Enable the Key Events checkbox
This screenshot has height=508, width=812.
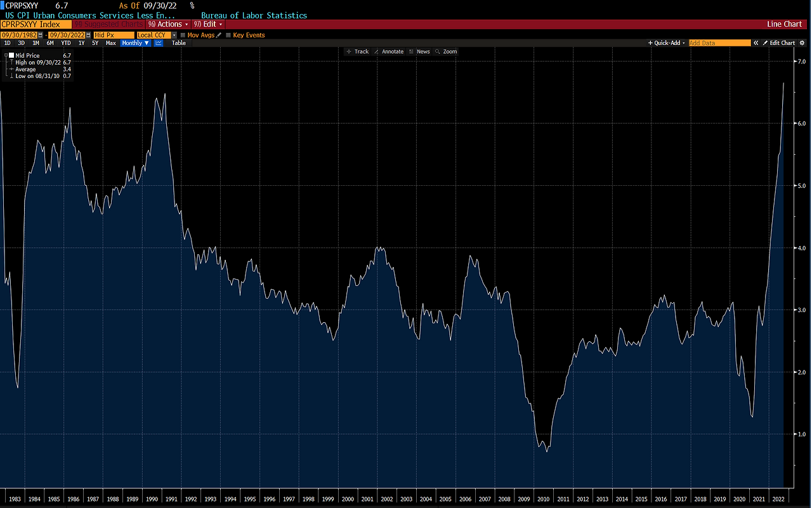pyautogui.click(x=229, y=35)
